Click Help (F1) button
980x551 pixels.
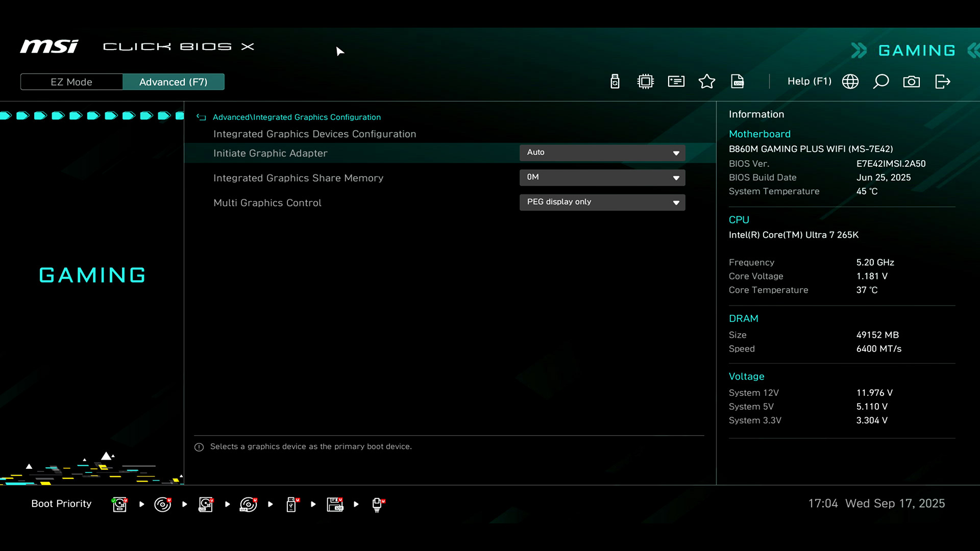pyautogui.click(x=809, y=82)
